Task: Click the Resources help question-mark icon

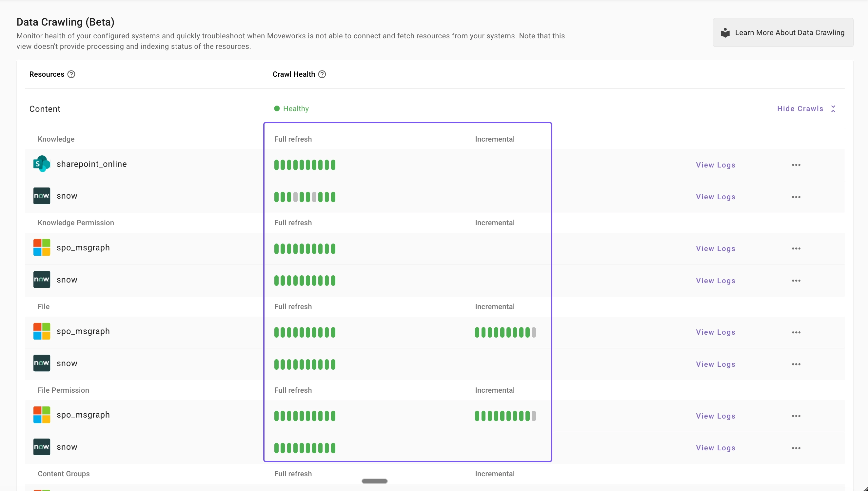Action: [71, 74]
